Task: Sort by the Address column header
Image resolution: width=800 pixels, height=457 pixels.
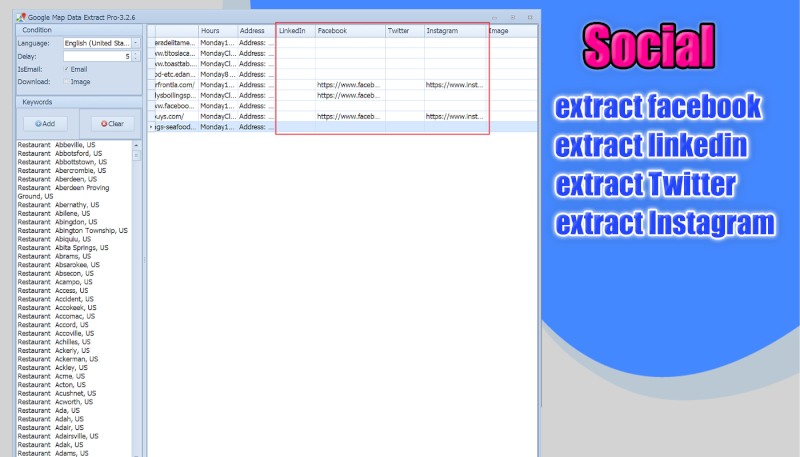Action: point(256,31)
